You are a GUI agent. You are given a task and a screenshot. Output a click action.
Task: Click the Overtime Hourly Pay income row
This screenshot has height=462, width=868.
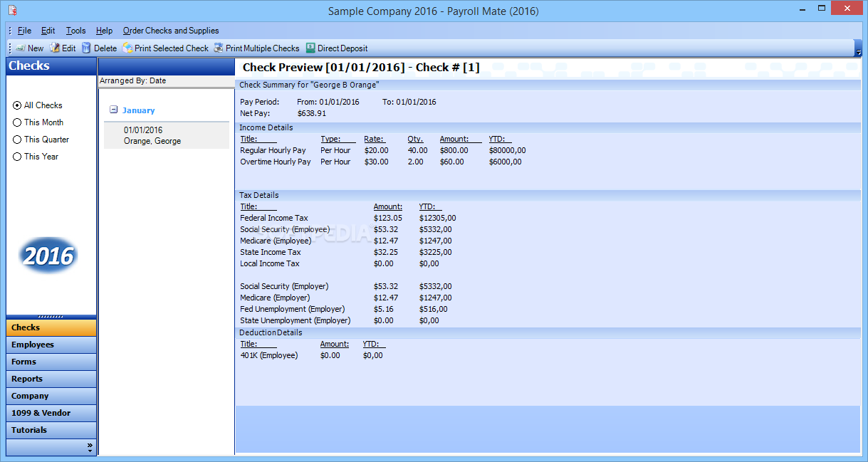click(x=381, y=162)
